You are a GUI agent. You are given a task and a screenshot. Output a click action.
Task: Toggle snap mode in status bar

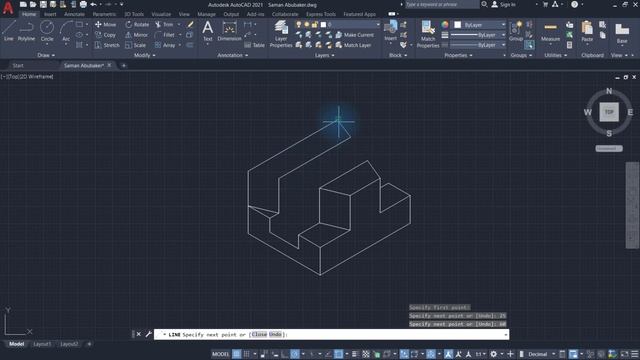tap(247, 354)
